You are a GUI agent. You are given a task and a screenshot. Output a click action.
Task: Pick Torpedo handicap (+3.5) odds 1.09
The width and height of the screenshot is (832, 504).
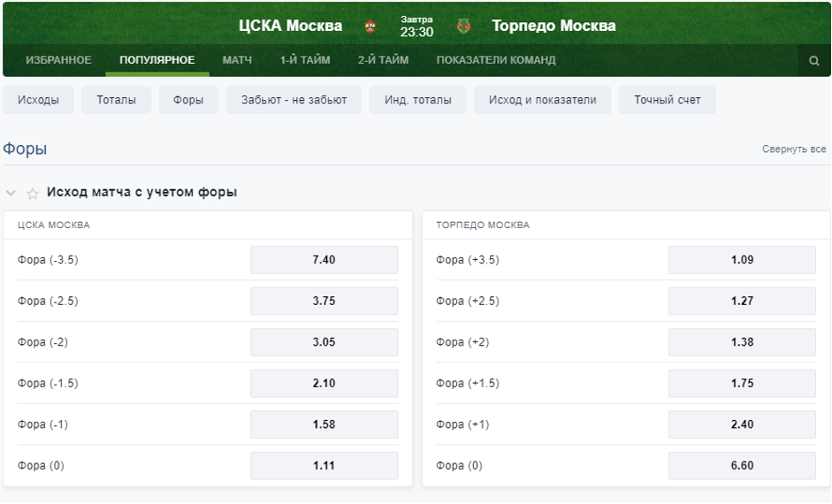click(742, 260)
